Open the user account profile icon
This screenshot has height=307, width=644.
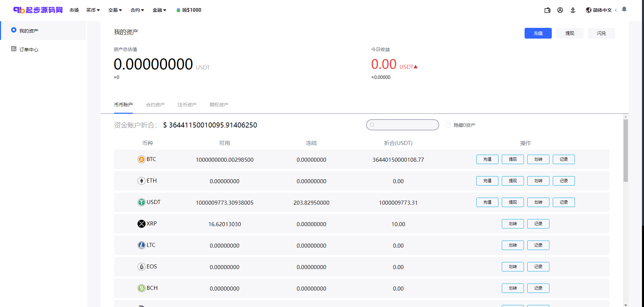(x=560, y=10)
